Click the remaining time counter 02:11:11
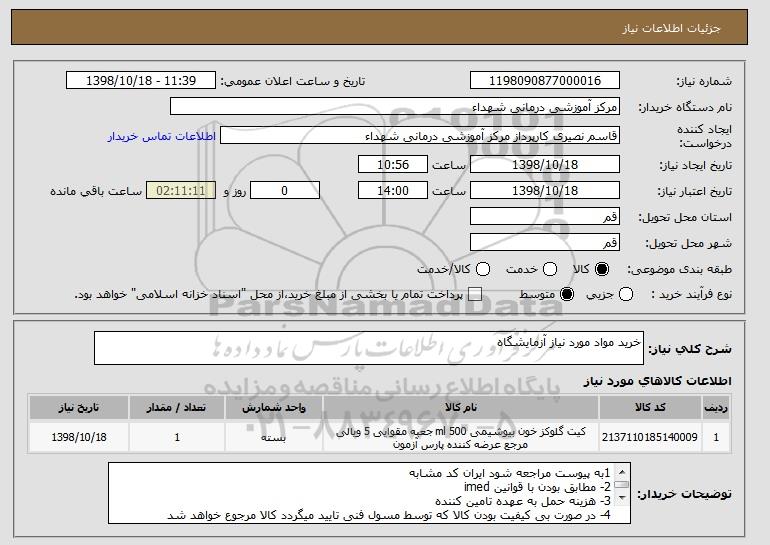The width and height of the screenshot is (770, 545). click(181, 191)
